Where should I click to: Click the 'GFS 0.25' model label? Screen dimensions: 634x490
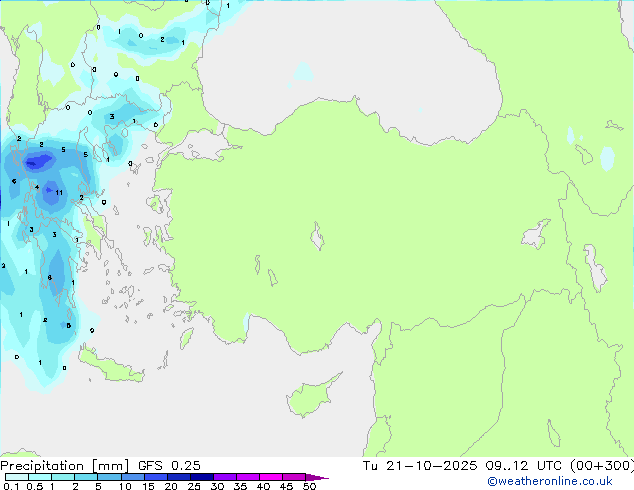click(x=169, y=466)
